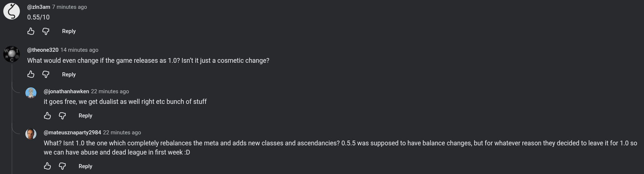This screenshot has height=174, width=644.
Task: Reply to @theone320's comment
Action: [69, 74]
